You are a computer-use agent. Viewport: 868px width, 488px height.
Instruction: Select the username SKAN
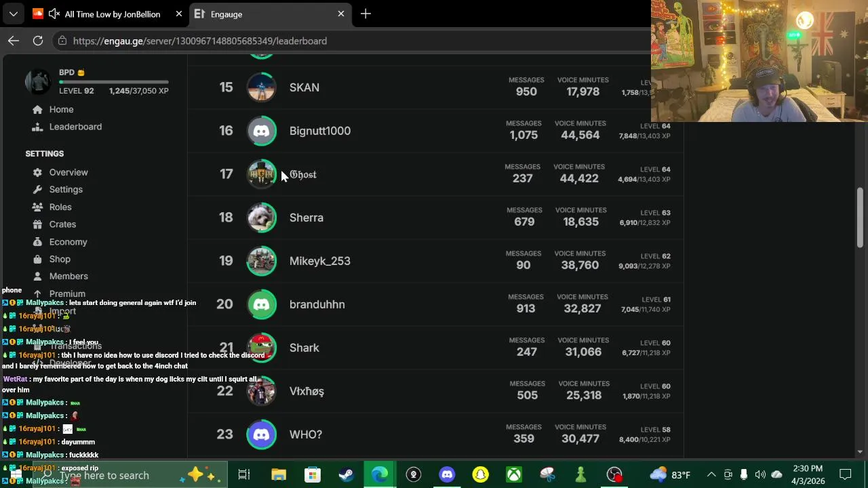click(304, 87)
